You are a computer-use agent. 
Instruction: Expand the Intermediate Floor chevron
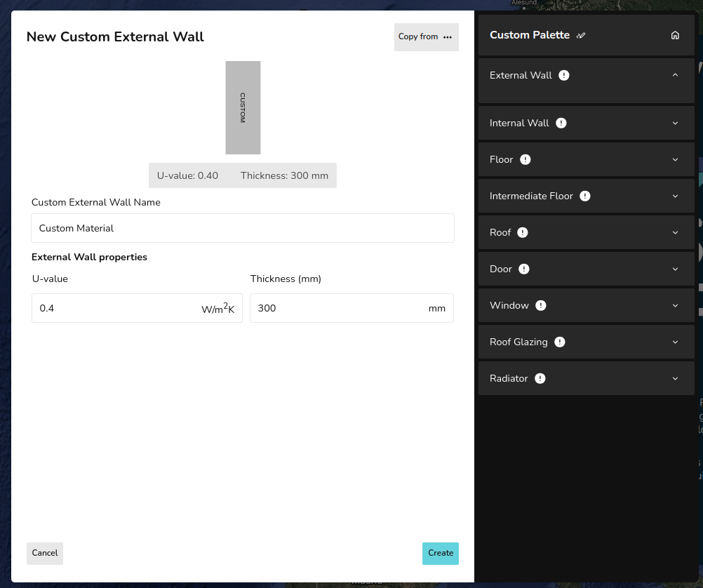pos(675,196)
